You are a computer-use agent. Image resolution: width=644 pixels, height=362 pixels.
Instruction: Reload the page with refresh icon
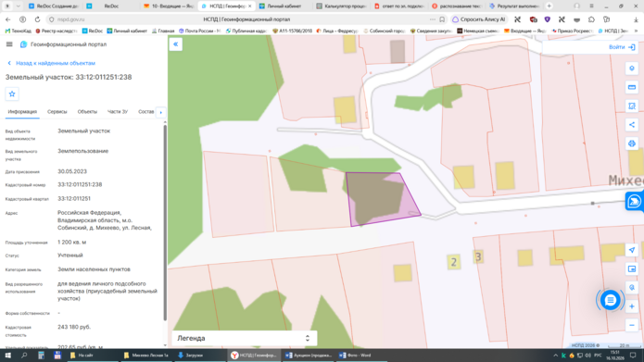point(37,19)
